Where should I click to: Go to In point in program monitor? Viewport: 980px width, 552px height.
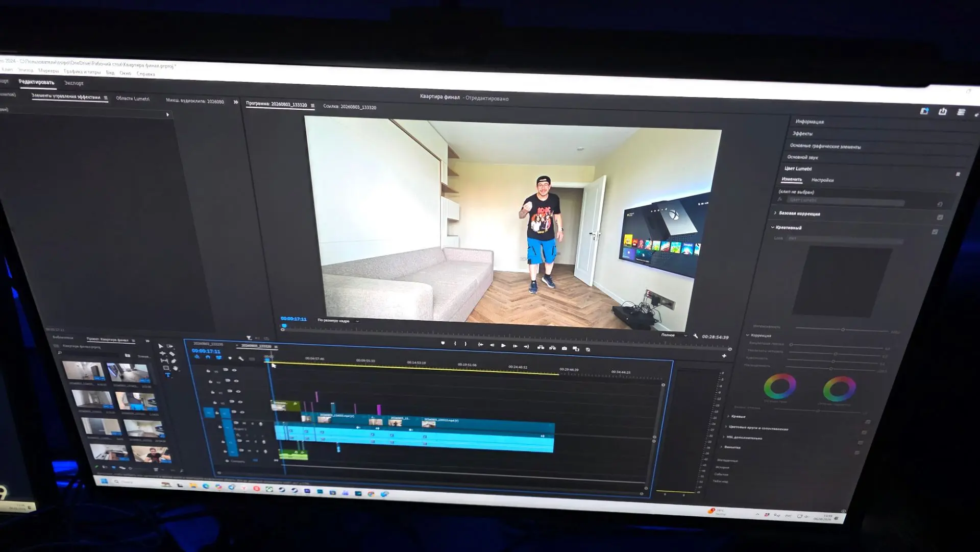[480, 345]
